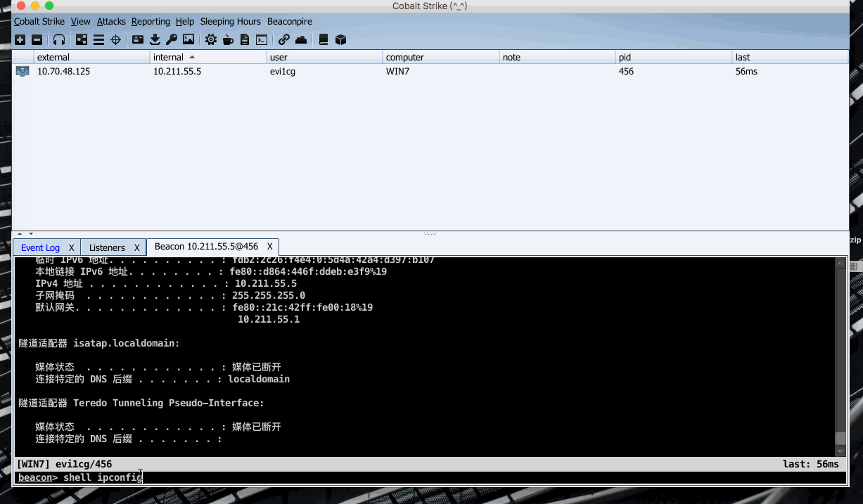The height and width of the screenshot is (504, 863).
Task: Select the WIN7 beacon computer icon in session row
Action: tap(23, 71)
